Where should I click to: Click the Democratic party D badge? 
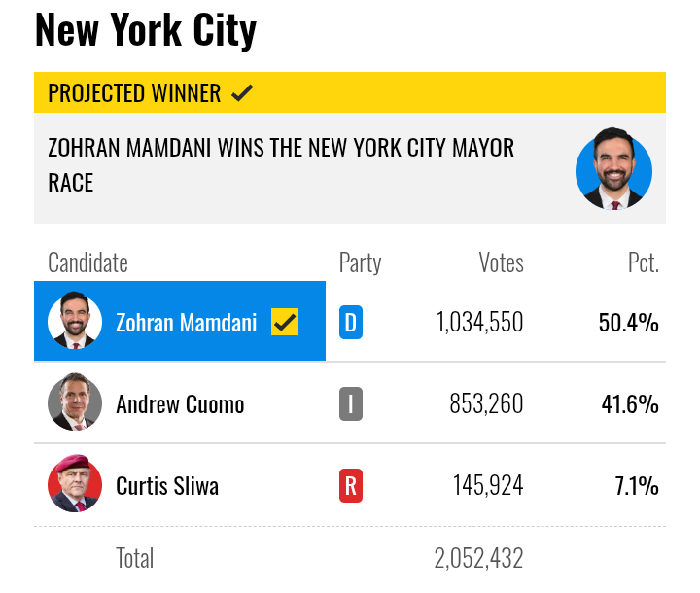tap(351, 322)
